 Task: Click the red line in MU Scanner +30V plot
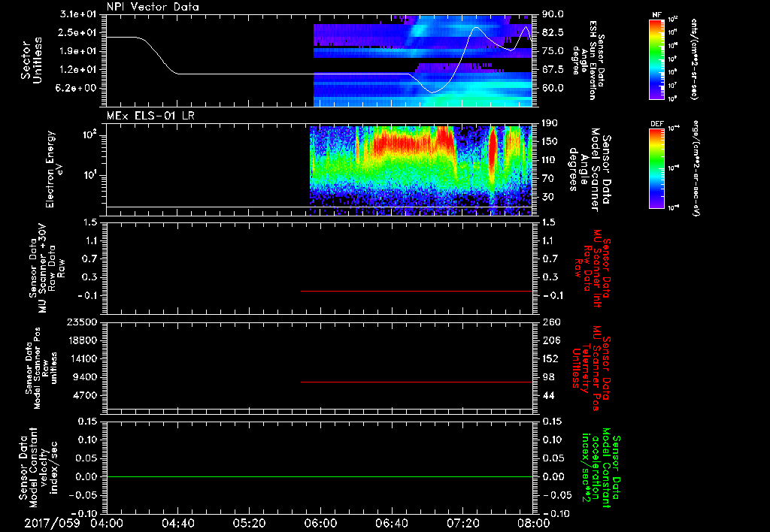pos(417,291)
